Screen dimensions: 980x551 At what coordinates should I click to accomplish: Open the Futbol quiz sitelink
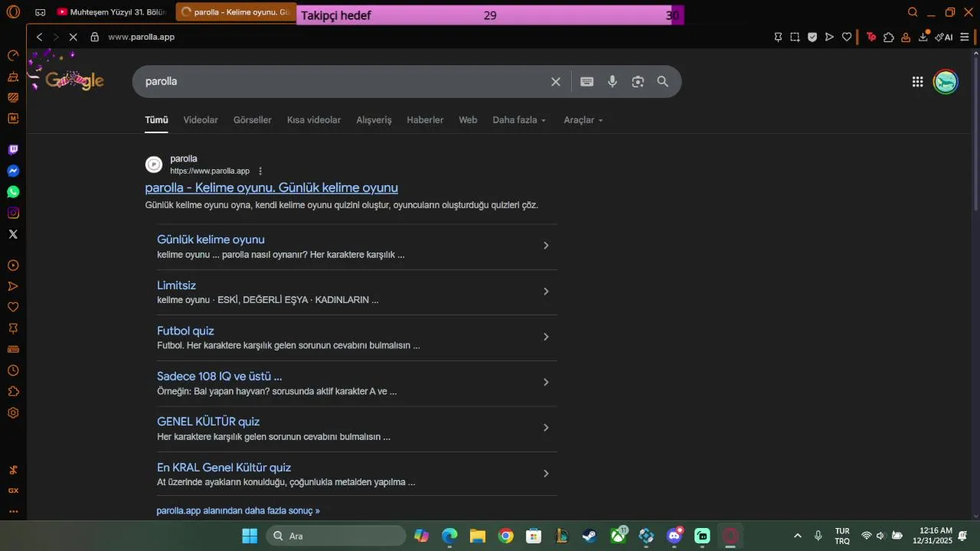185,331
